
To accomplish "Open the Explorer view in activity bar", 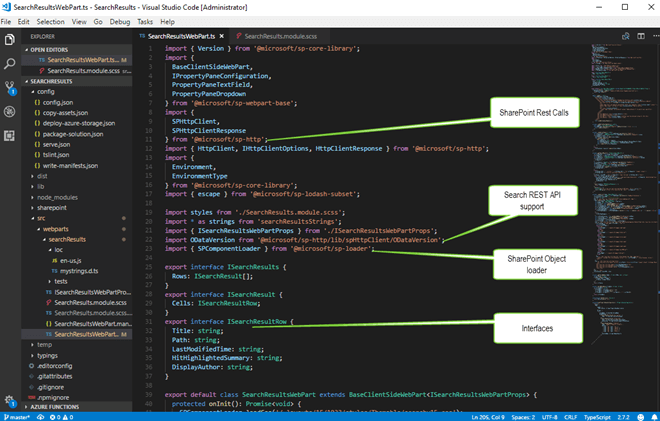I will (x=10, y=37).
